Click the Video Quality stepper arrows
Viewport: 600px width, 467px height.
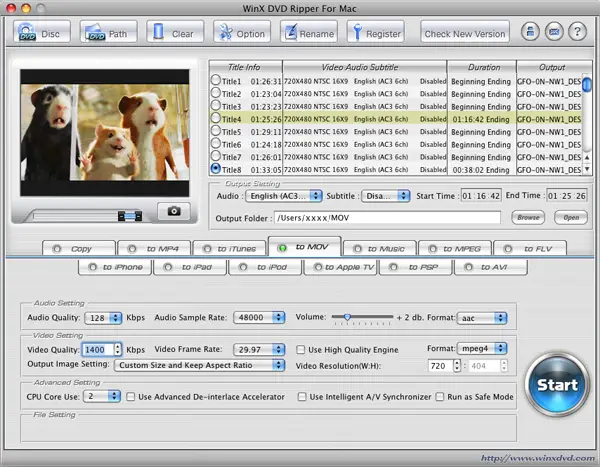[x=118, y=349]
